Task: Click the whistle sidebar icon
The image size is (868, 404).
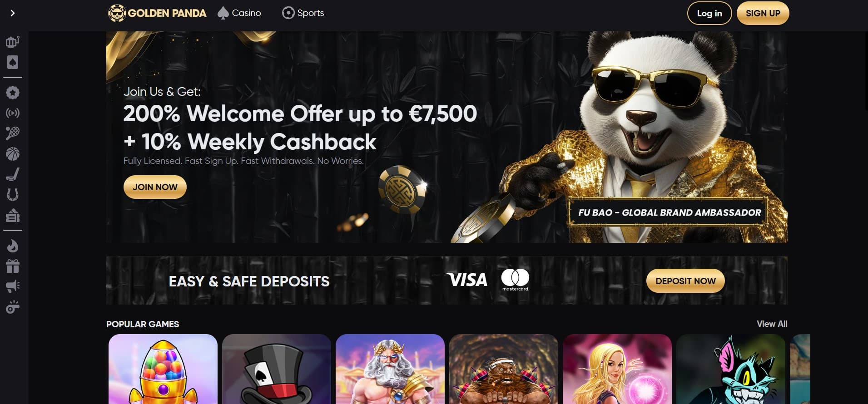Action: pyautogui.click(x=13, y=307)
